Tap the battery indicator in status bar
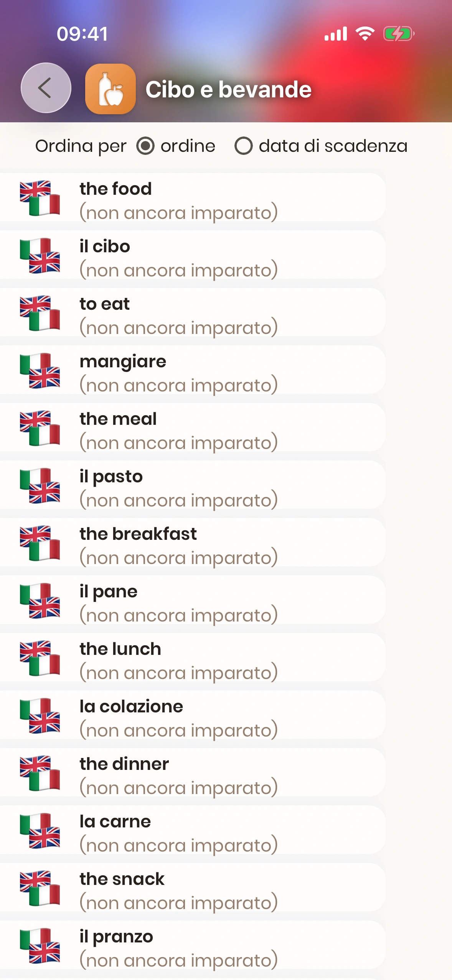Image resolution: width=452 pixels, height=980 pixels. pyautogui.click(x=399, y=34)
